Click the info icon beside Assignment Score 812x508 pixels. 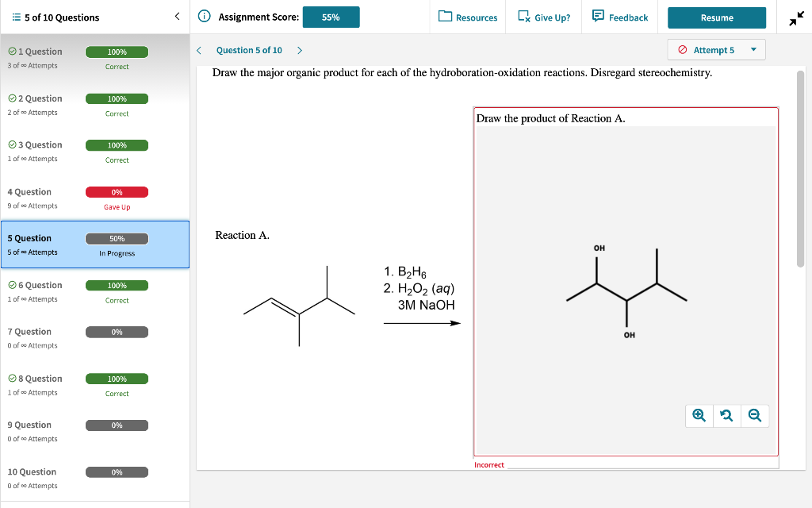(x=205, y=17)
